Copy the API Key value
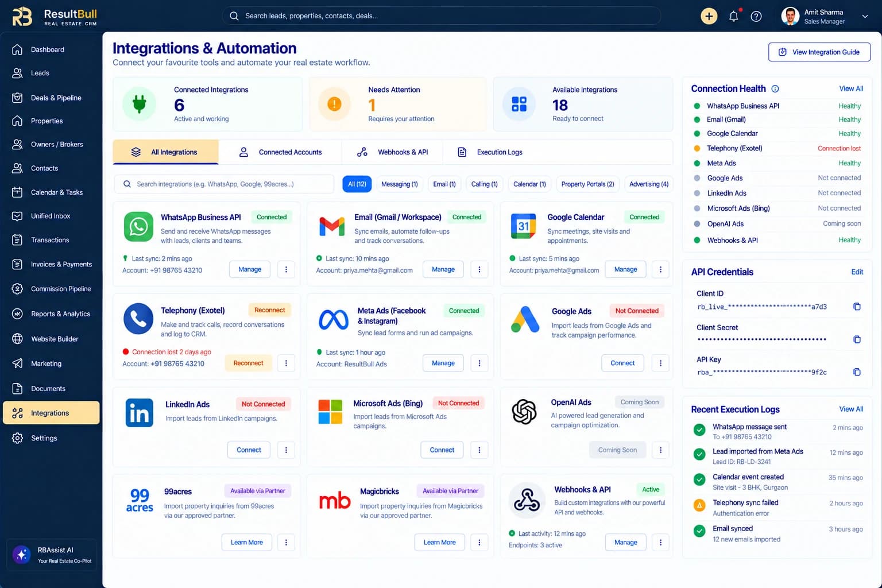This screenshot has width=882, height=588. [857, 372]
